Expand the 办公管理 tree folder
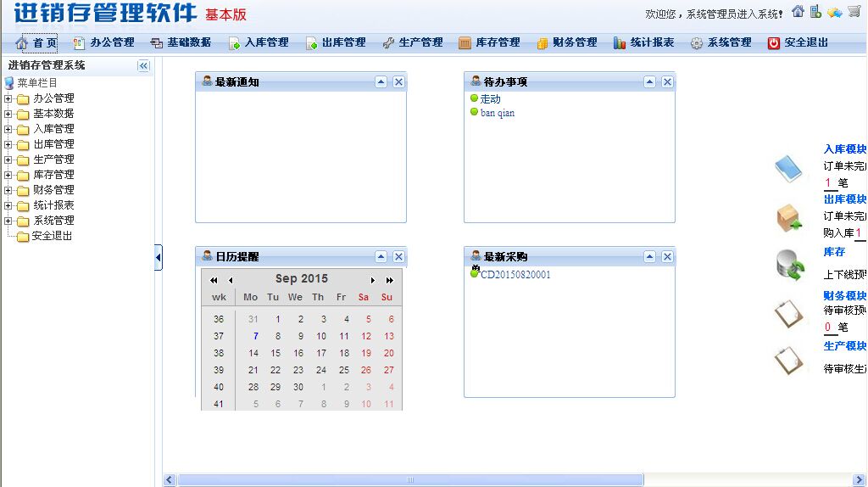The width and height of the screenshot is (868, 487). 8,98
